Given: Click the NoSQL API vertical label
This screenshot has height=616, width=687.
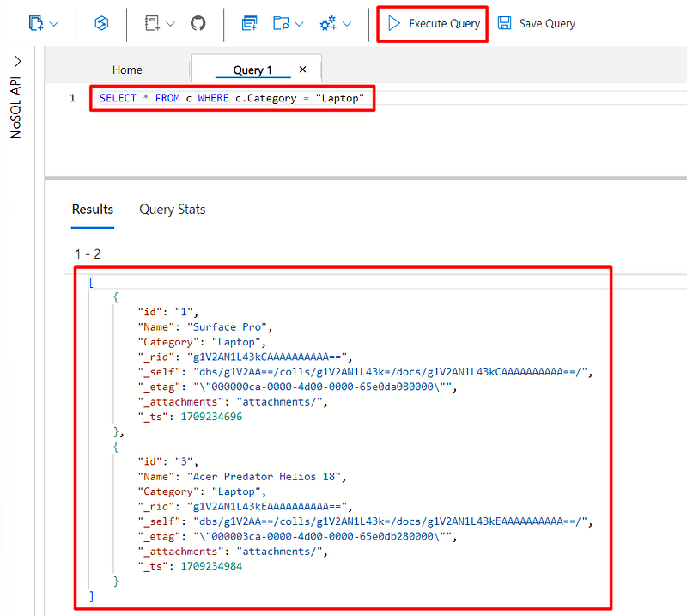Looking at the screenshot, I should 15,108.
